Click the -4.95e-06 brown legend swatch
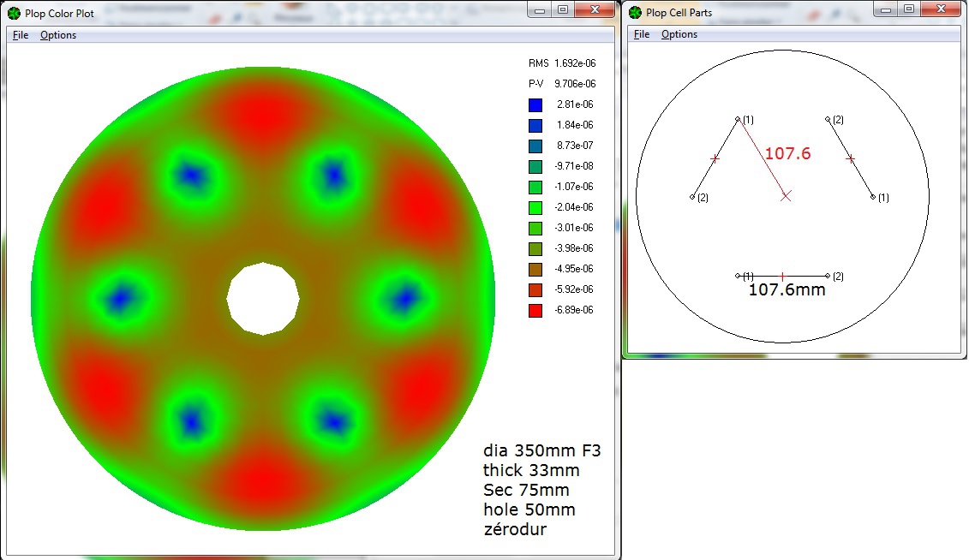This screenshot has width=969, height=560. pyautogui.click(x=535, y=269)
